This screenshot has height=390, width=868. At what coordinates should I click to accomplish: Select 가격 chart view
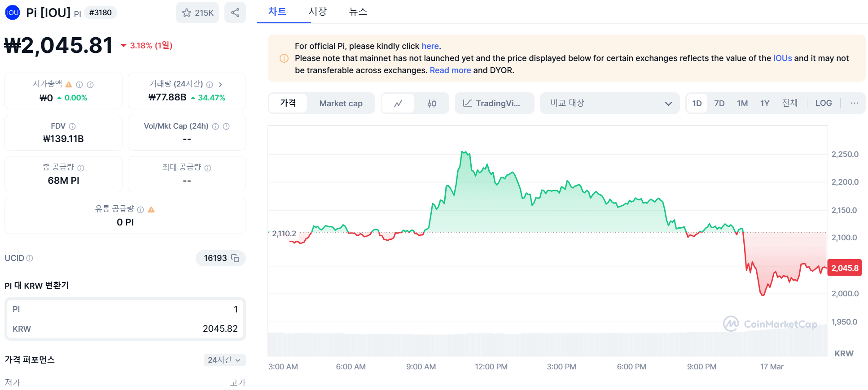288,103
